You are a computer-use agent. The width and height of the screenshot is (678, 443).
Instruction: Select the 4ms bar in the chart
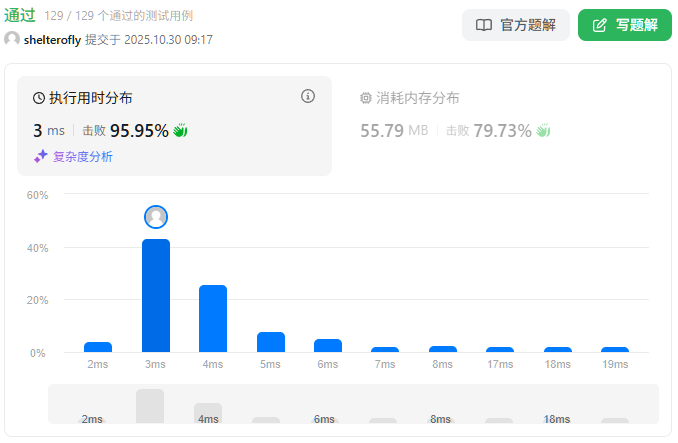coord(213,319)
